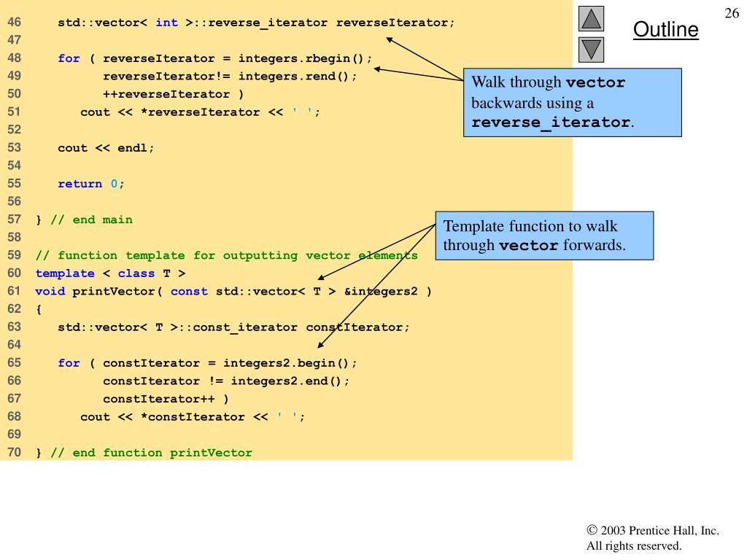Click line number 70
This screenshot has height=560, width=747.
pyautogui.click(x=14, y=452)
